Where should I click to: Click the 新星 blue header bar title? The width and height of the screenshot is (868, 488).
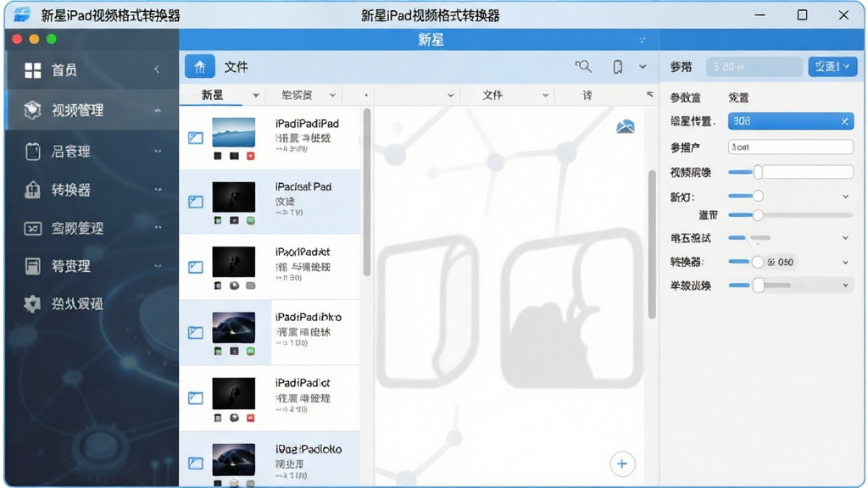pos(431,40)
